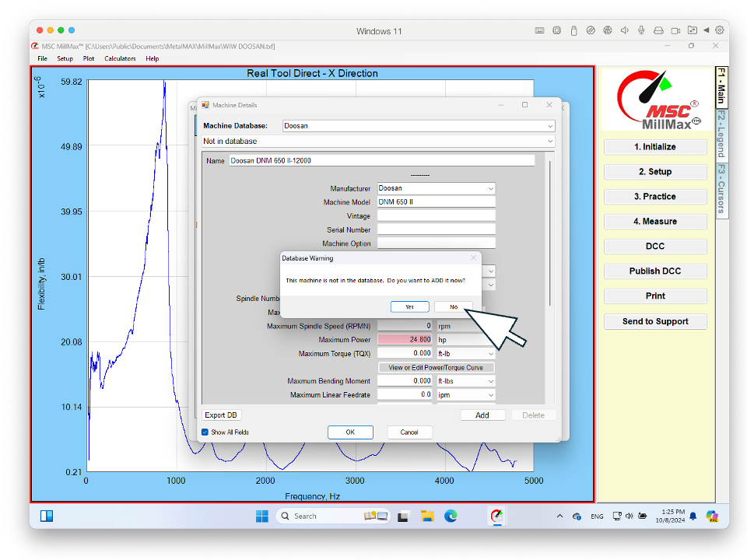Click the Maximum Power value field
747x560 pixels.
point(405,340)
